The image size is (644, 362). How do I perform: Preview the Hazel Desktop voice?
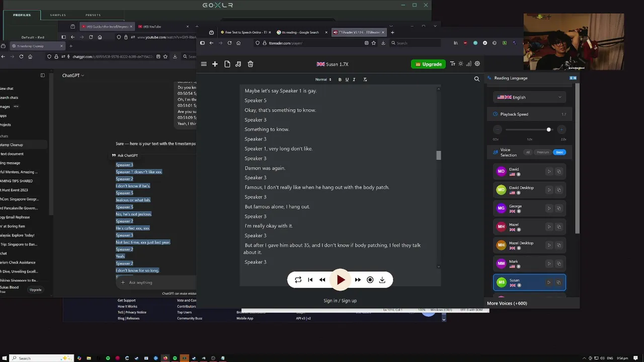pos(549,245)
